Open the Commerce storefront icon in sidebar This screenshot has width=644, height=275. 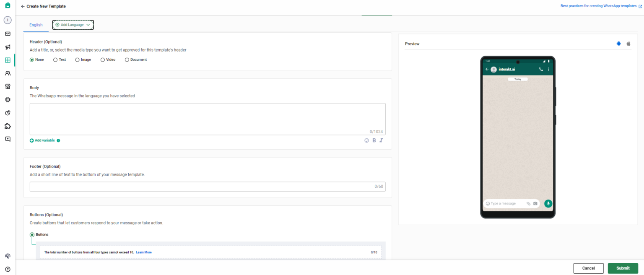click(7, 86)
